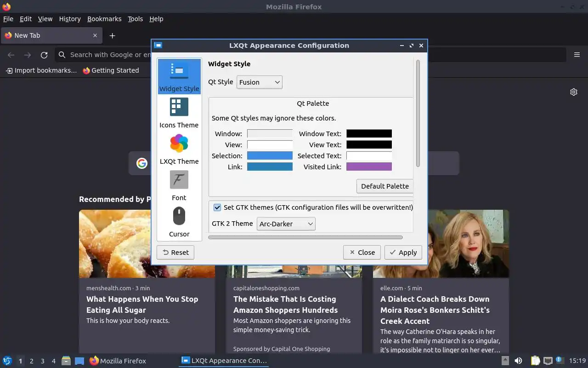
Task: Select the New Tab browser tab
Action: point(51,35)
